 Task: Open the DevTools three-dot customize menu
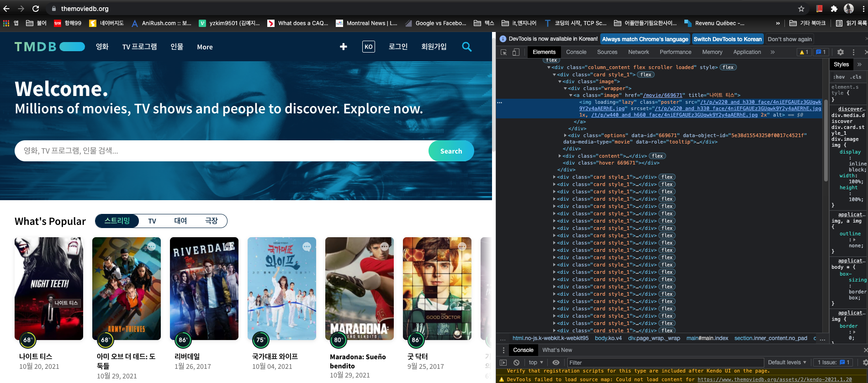click(853, 52)
